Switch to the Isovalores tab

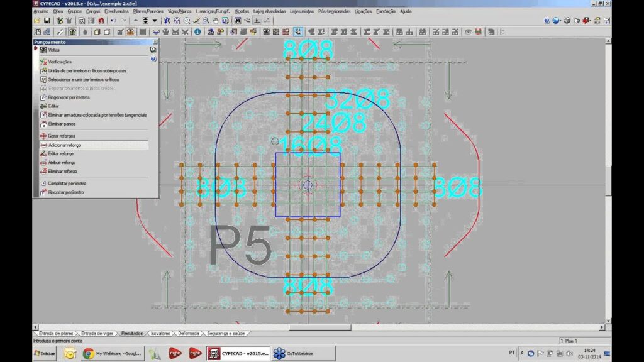coord(161,334)
